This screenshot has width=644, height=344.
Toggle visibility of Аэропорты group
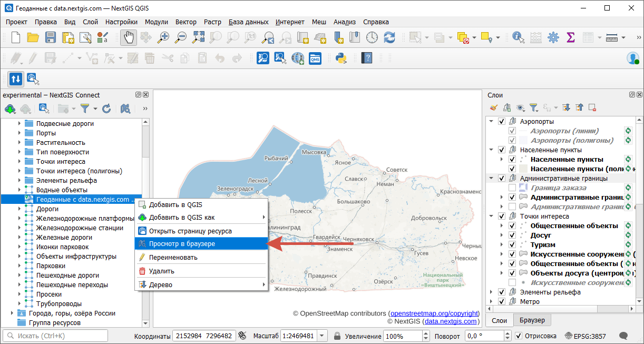pyautogui.click(x=502, y=122)
